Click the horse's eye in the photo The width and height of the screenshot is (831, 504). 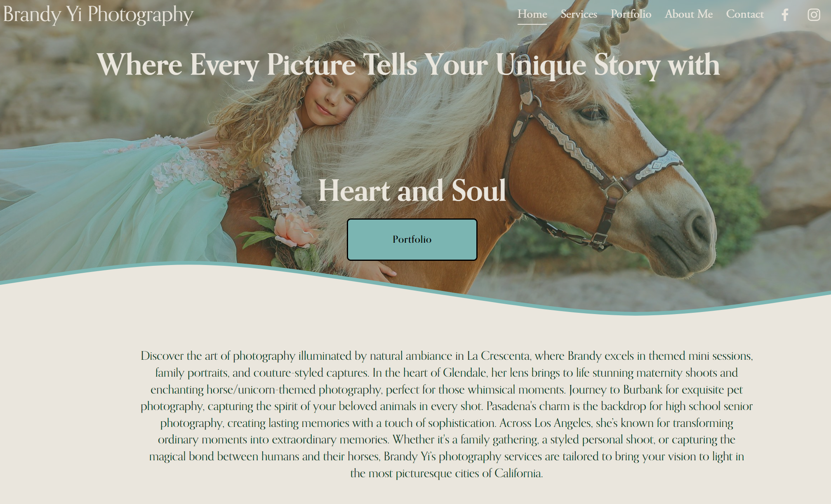click(x=593, y=112)
